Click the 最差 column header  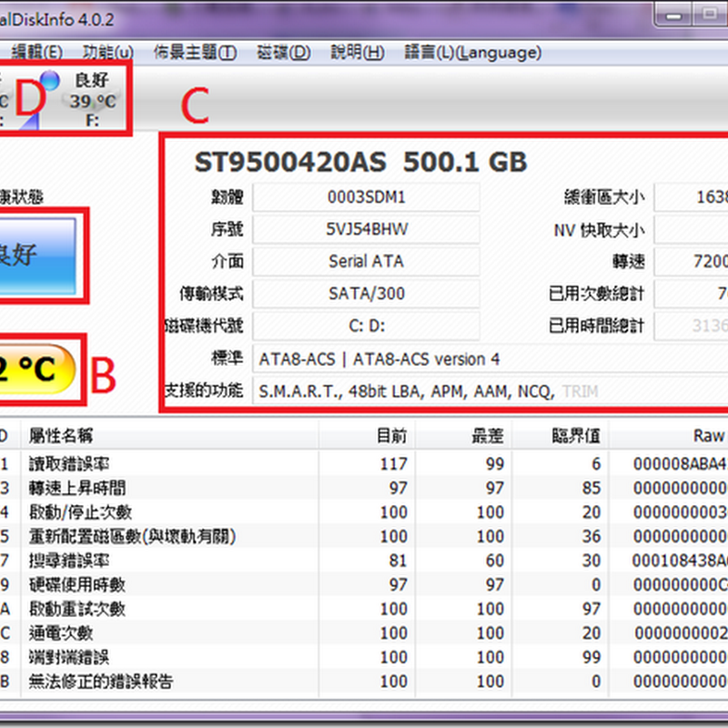tap(463, 436)
